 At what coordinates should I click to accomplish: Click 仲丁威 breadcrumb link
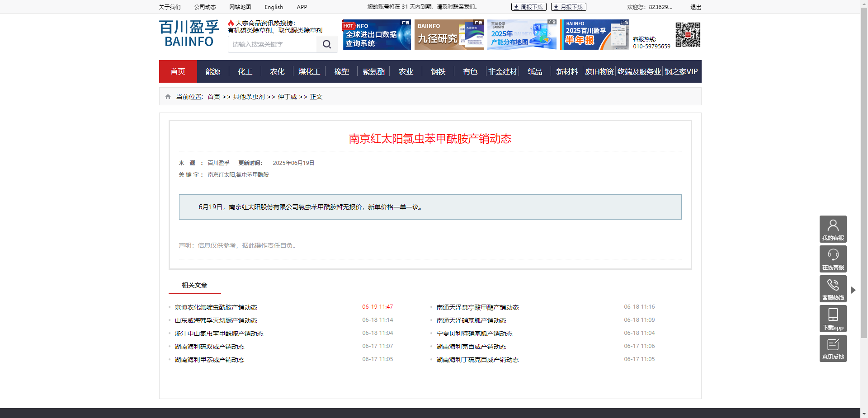288,97
